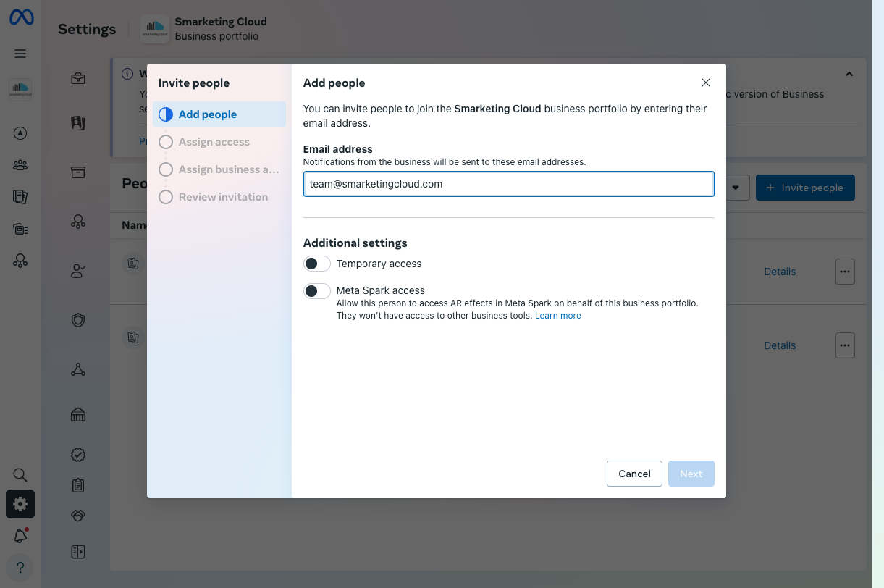Click the Smarketing Cloud logo in header
This screenshot has height=588, width=884.
pos(155,29)
